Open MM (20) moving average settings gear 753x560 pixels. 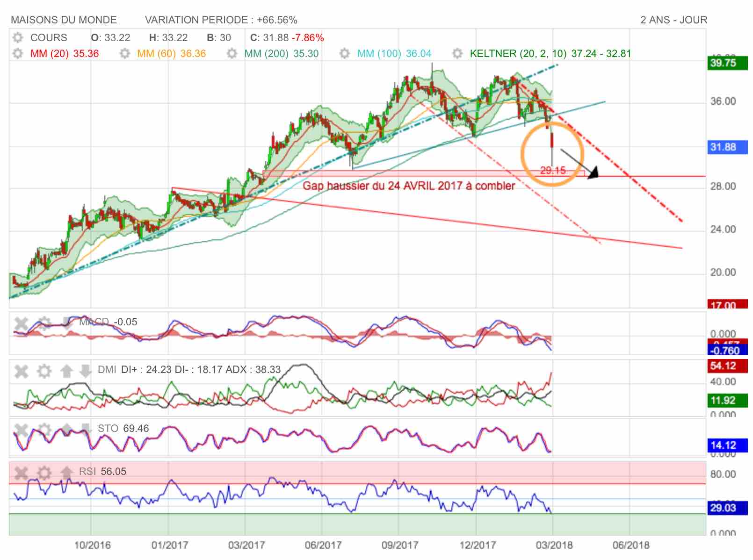point(18,53)
